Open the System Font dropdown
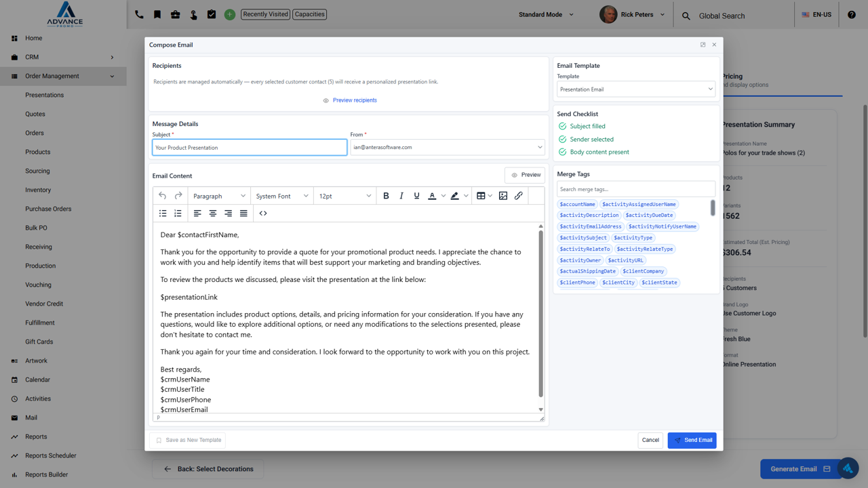The height and width of the screenshot is (488, 868). pyautogui.click(x=282, y=196)
